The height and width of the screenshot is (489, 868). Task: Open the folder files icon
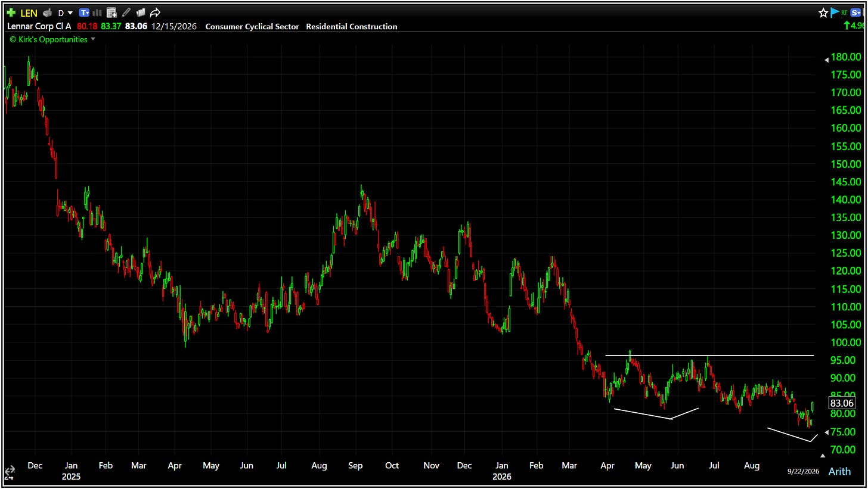pos(141,13)
